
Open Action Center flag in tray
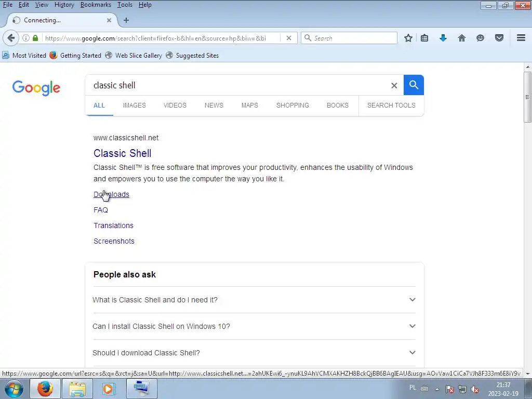(x=450, y=389)
